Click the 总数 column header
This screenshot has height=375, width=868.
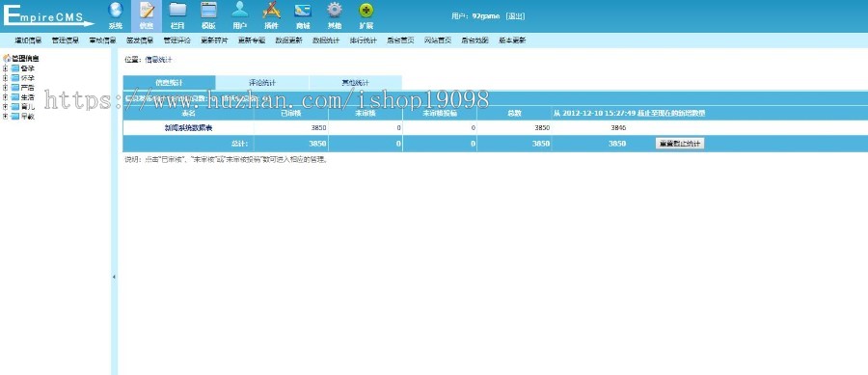point(514,113)
